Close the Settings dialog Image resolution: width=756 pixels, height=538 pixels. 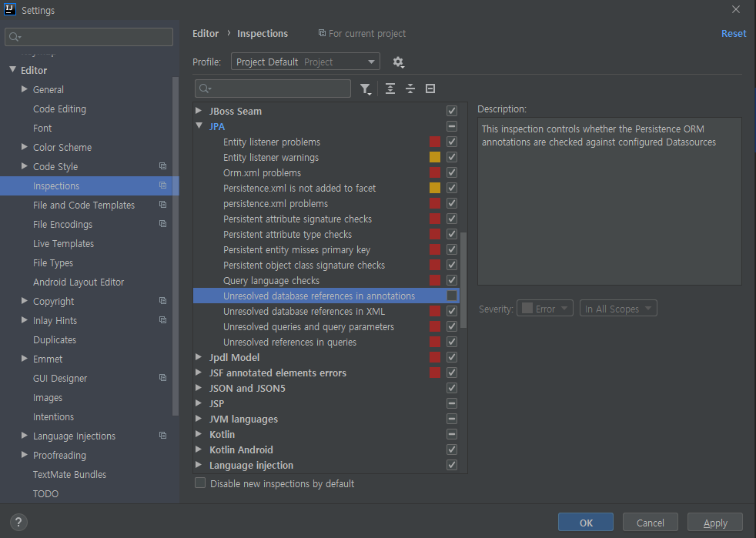point(736,10)
